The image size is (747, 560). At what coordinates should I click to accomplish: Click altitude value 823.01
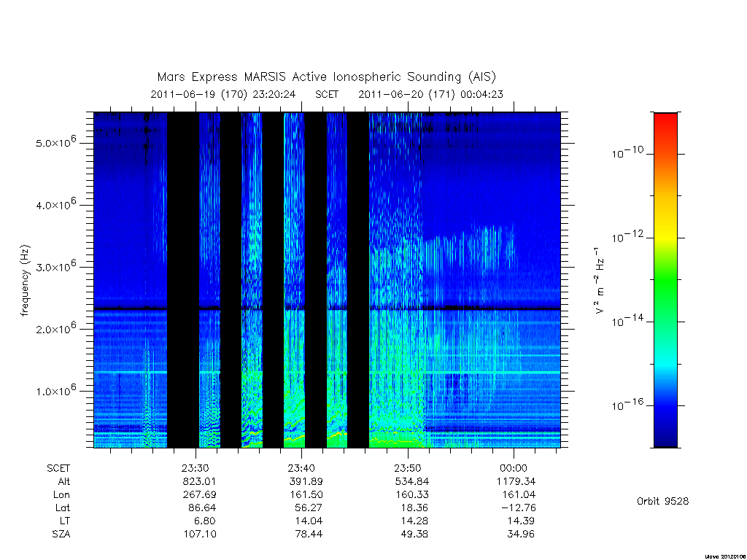click(200, 481)
